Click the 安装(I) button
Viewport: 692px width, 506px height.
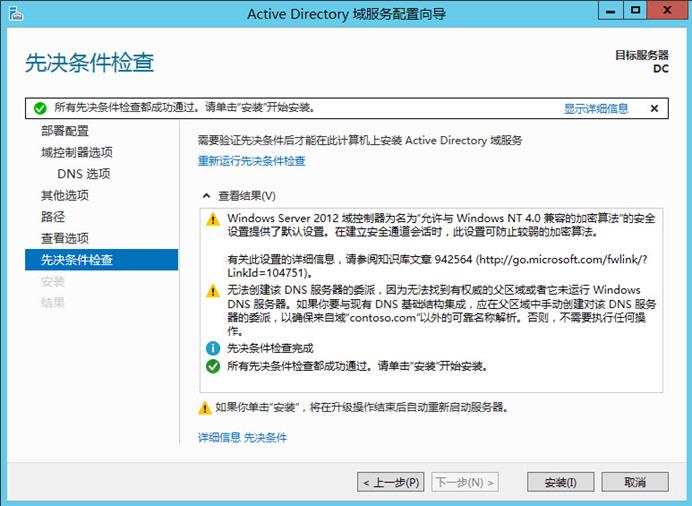point(560,482)
